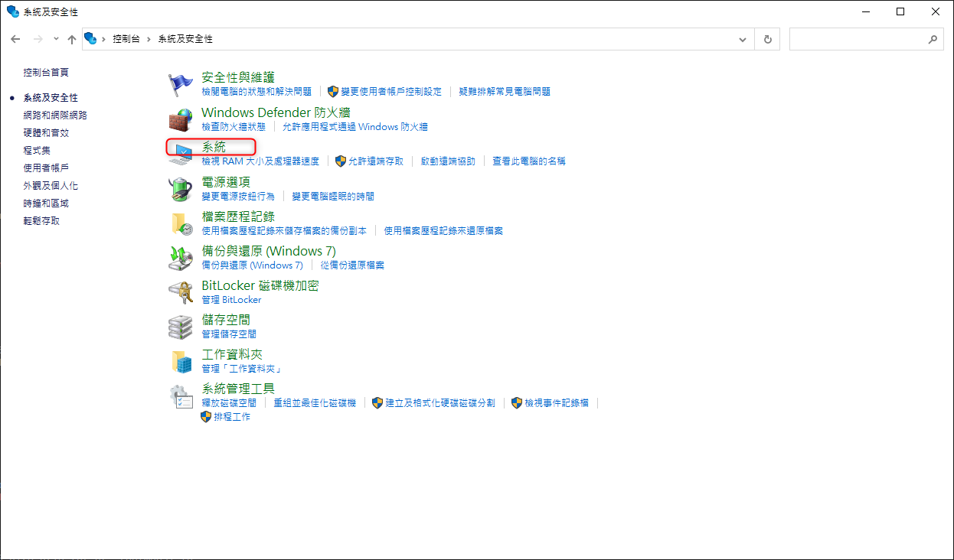Click the BitLocker 磁碟機加密 keys icon
Image resolution: width=954 pixels, height=560 pixels.
click(181, 292)
